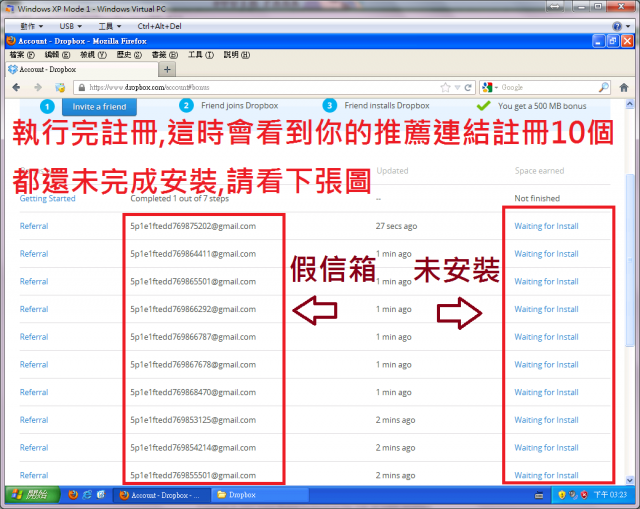Click Referral link for 769866292 email
The height and width of the screenshot is (509, 640).
pyautogui.click(x=34, y=309)
